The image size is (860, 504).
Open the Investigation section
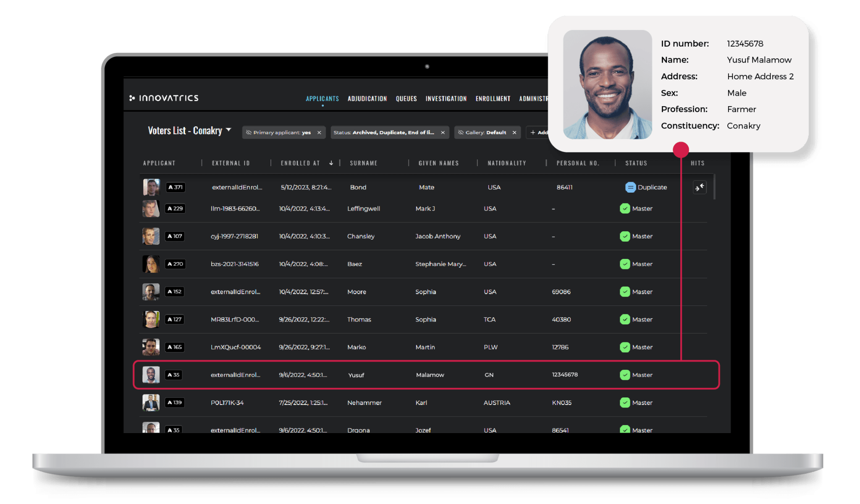click(x=446, y=98)
